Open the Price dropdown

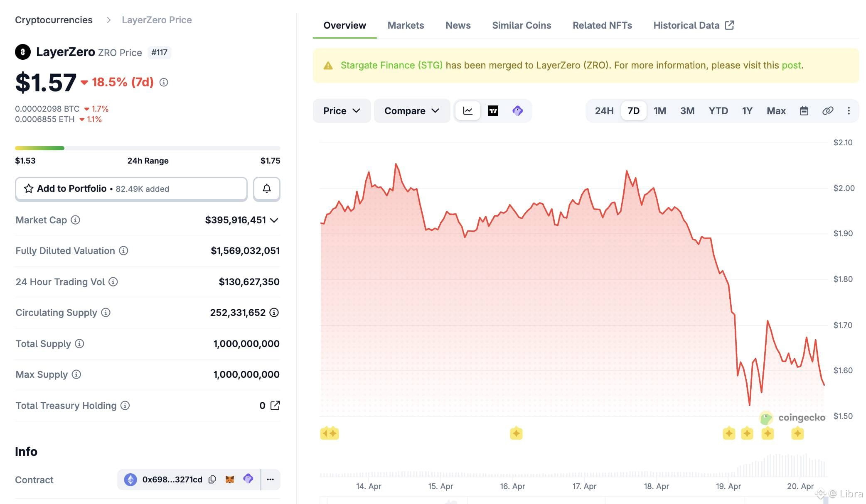coord(341,111)
